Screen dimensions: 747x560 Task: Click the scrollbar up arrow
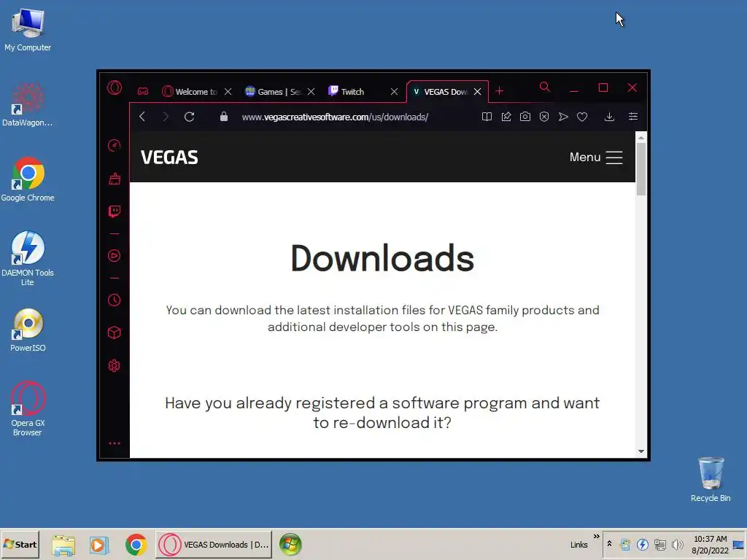pos(641,138)
